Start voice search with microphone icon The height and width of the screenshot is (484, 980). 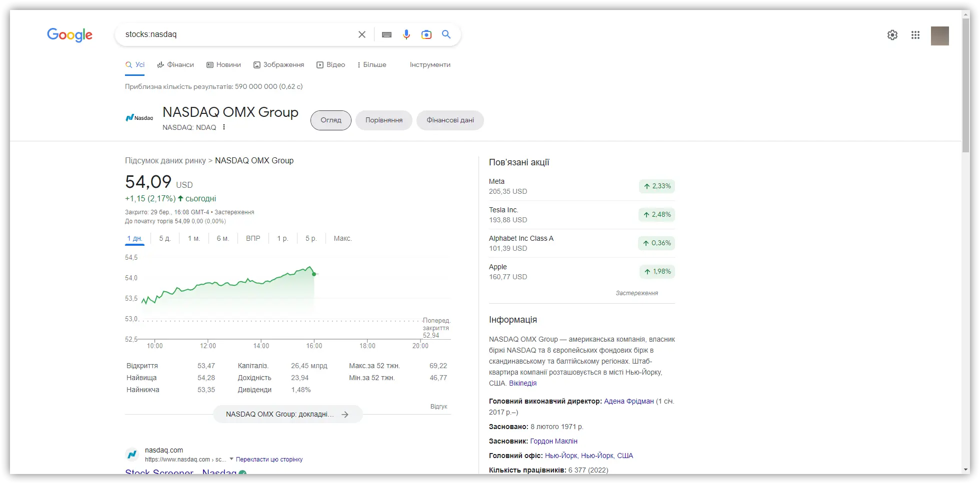[x=406, y=34]
